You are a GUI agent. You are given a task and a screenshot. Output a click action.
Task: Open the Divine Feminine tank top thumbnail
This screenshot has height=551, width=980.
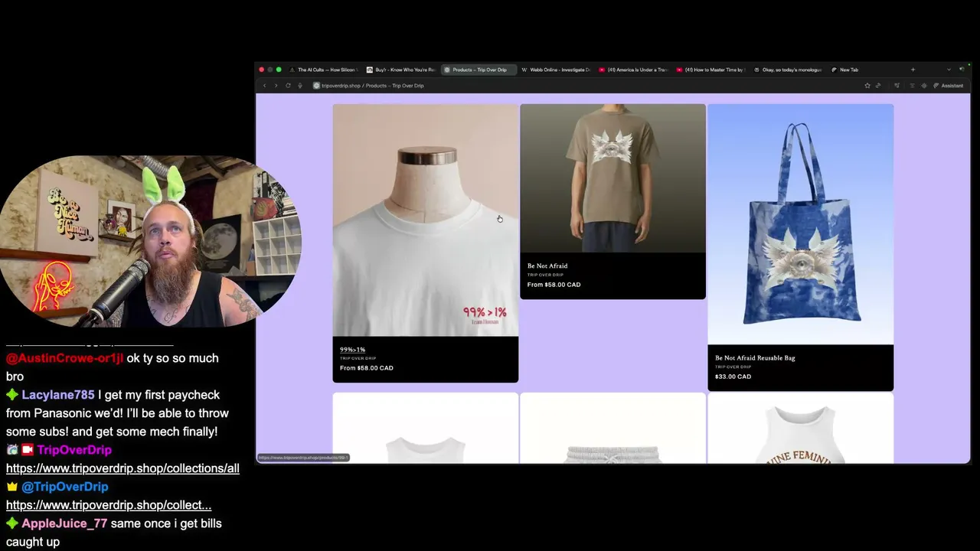[800, 428]
